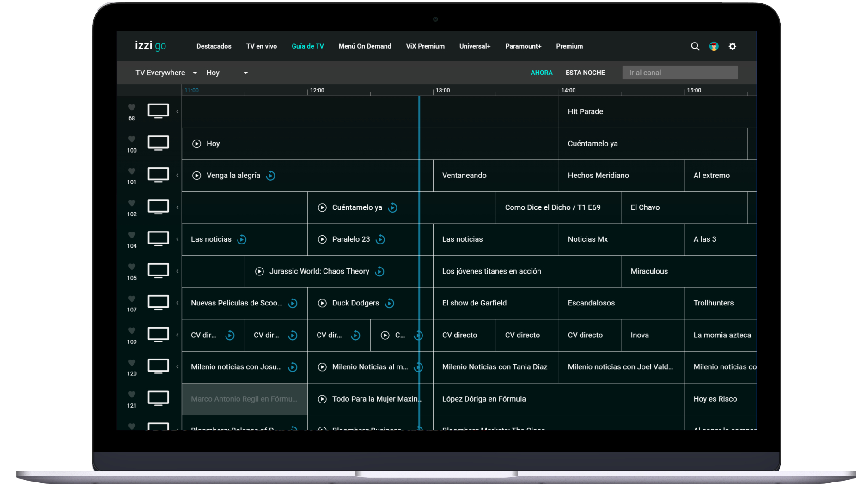Play Duck Dodgers program
Viewport: 868px width, 488px height.
pos(322,303)
